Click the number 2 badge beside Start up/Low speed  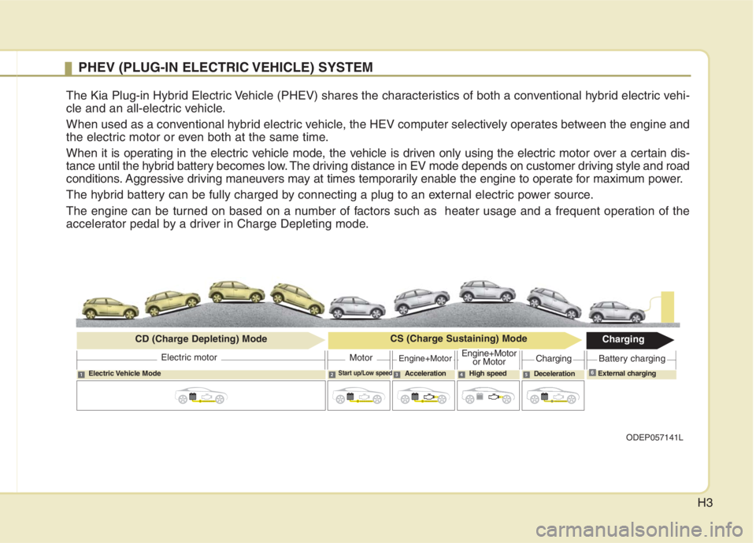coord(332,375)
